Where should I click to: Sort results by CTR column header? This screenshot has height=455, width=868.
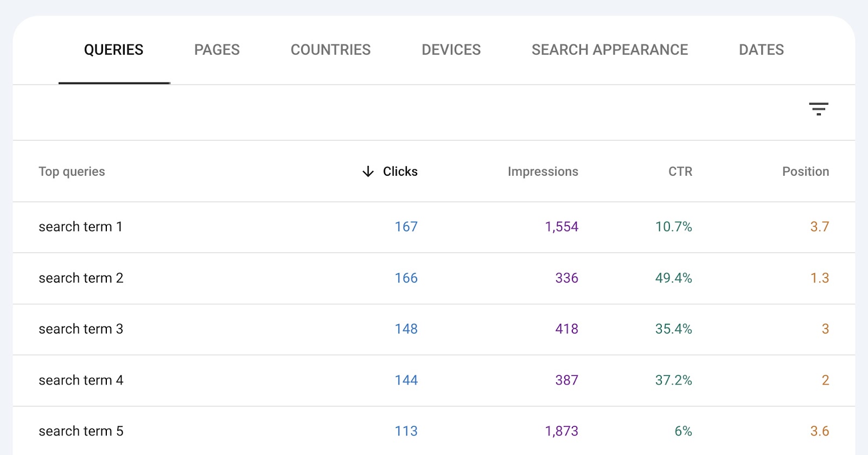point(679,171)
